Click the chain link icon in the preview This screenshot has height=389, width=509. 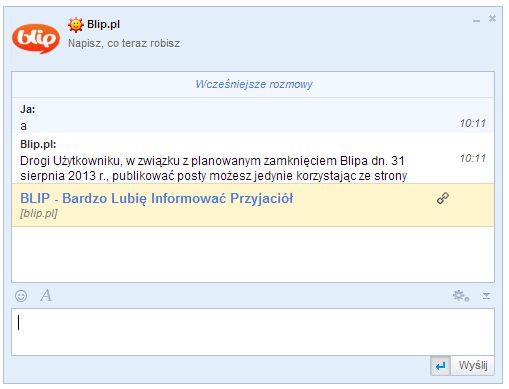click(443, 198)
